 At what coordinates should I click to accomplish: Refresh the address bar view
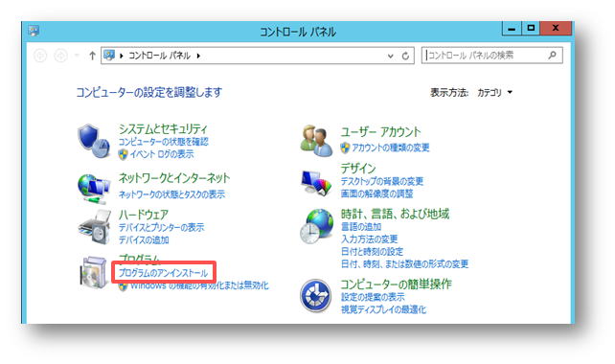405,56
